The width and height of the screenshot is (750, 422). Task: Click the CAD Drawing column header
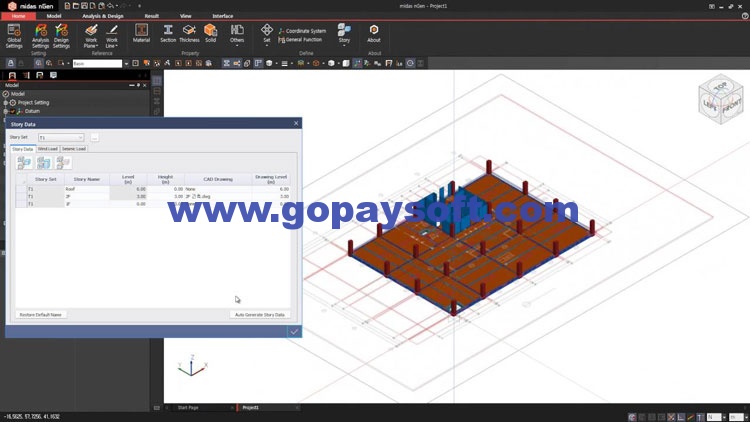tap(218, 179)
